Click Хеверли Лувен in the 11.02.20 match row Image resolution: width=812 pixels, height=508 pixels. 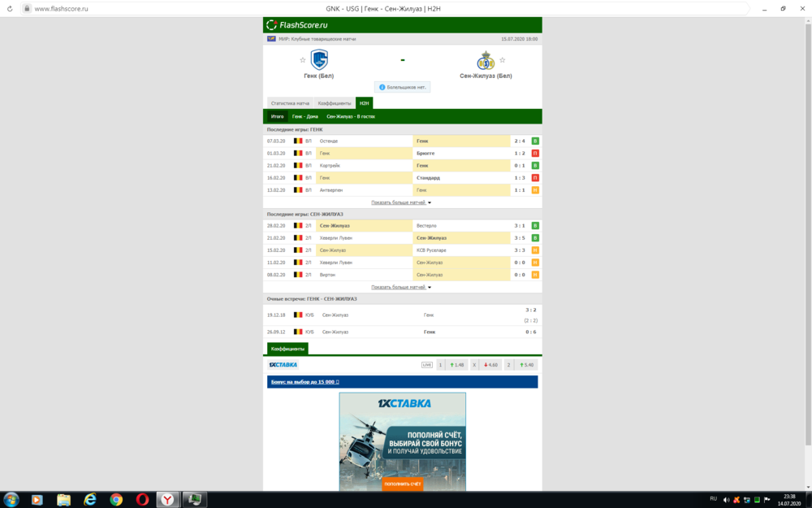335,263
